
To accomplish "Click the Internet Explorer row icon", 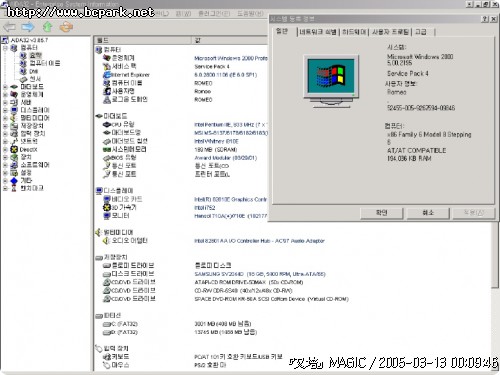I will (107, 75).
